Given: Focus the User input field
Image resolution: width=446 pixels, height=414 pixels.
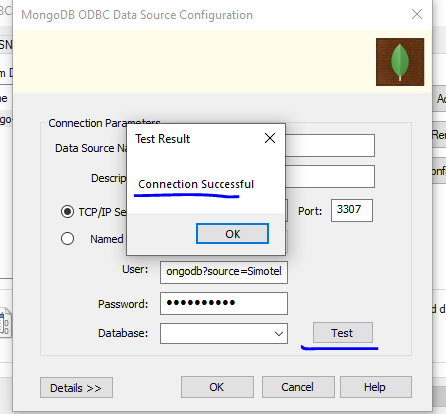Looking at the screenshot, I should 224,272.
